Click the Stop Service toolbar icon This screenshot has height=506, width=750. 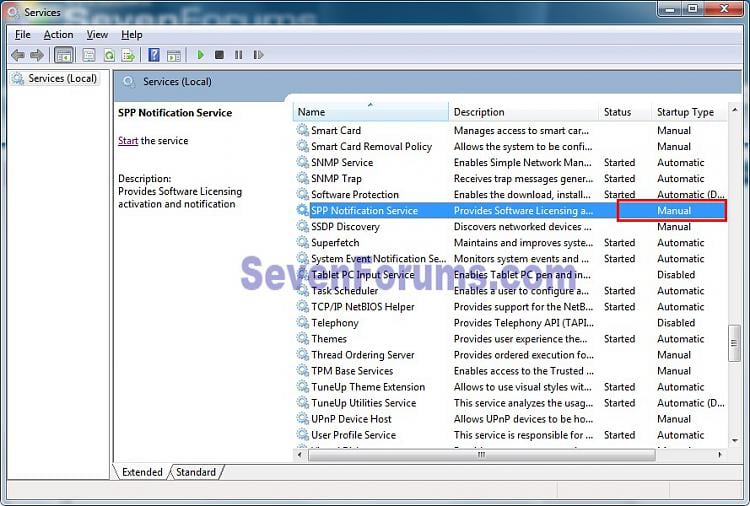219,55
